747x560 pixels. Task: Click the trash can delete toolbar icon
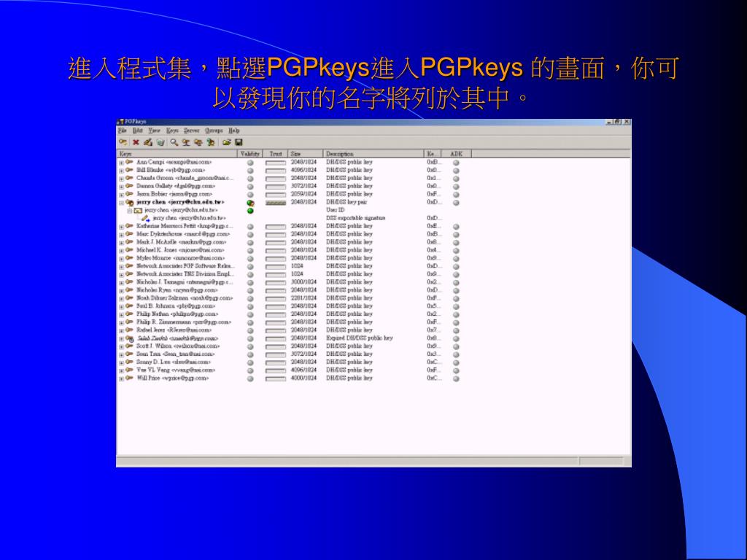pyautogui.click(x=160, y=142)
